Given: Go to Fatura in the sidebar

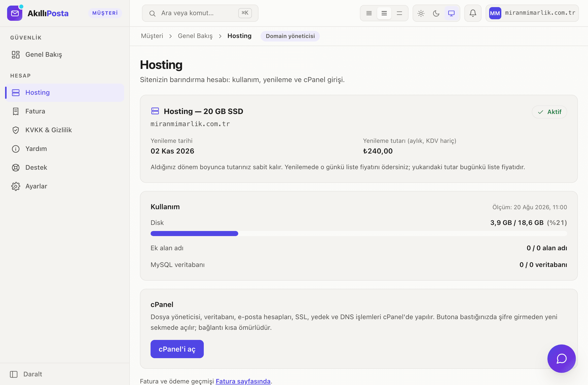Looking at the screenshot, I should tap(65, 111).
